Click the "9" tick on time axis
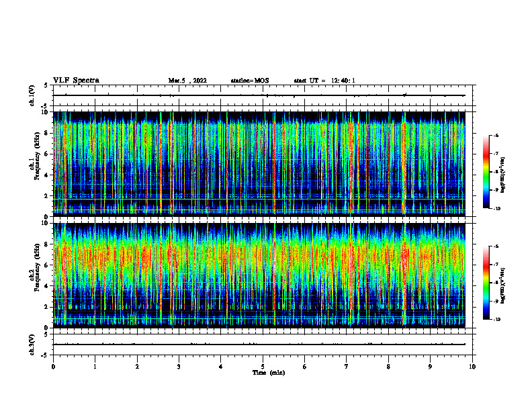 pyautogui.click(x=430, y=367)
